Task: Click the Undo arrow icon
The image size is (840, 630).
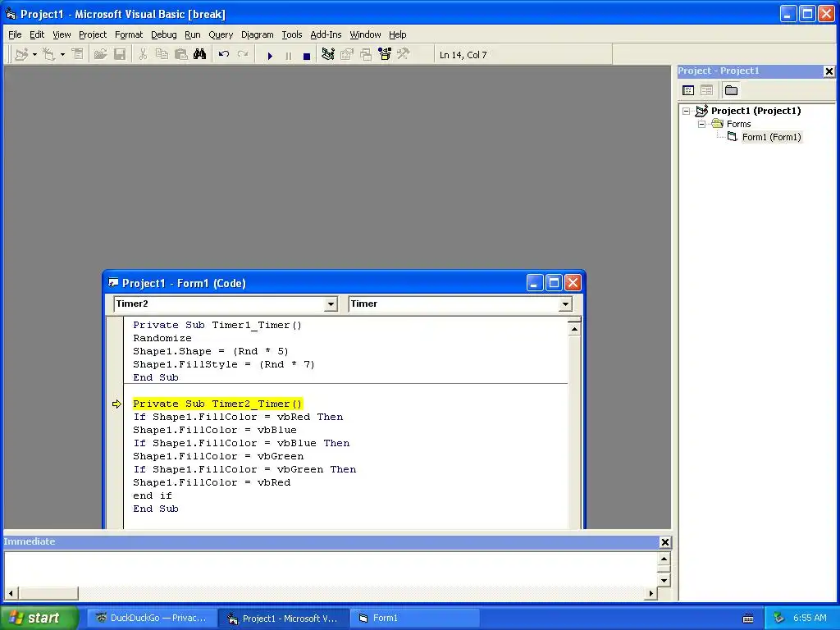Action: tap(224, 55)
